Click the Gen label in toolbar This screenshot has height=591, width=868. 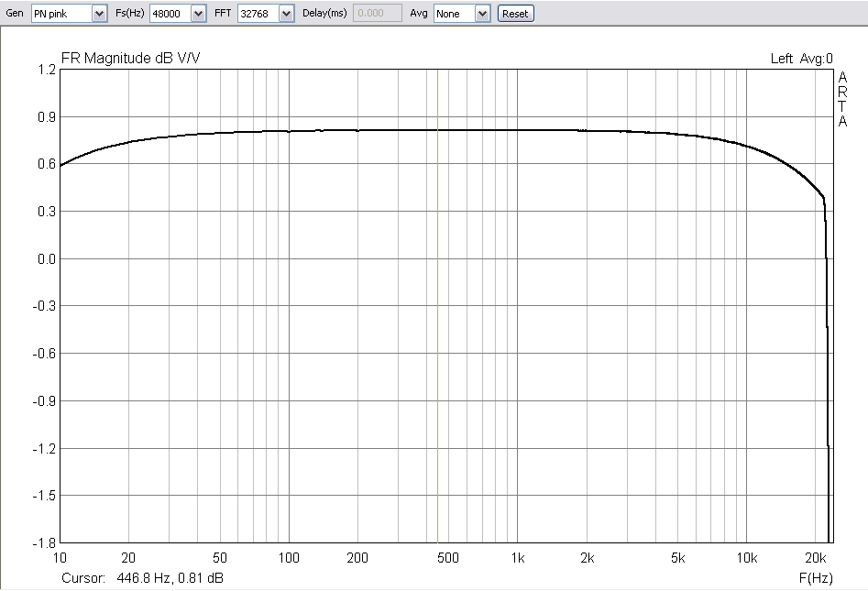point(15,14)
